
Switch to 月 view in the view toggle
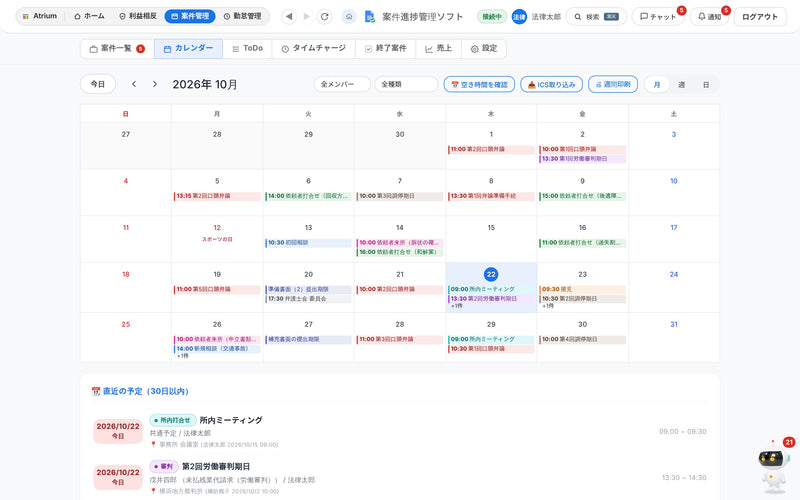657,85
